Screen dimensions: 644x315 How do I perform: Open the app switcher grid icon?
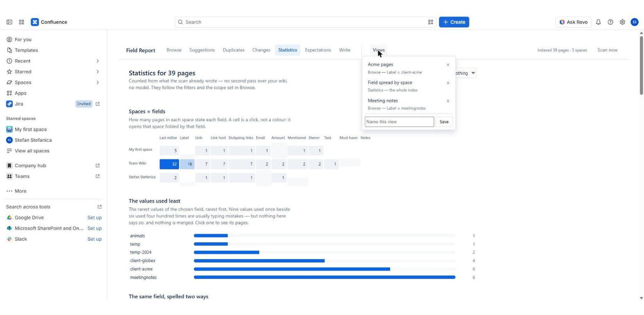(x=21, y=22)
